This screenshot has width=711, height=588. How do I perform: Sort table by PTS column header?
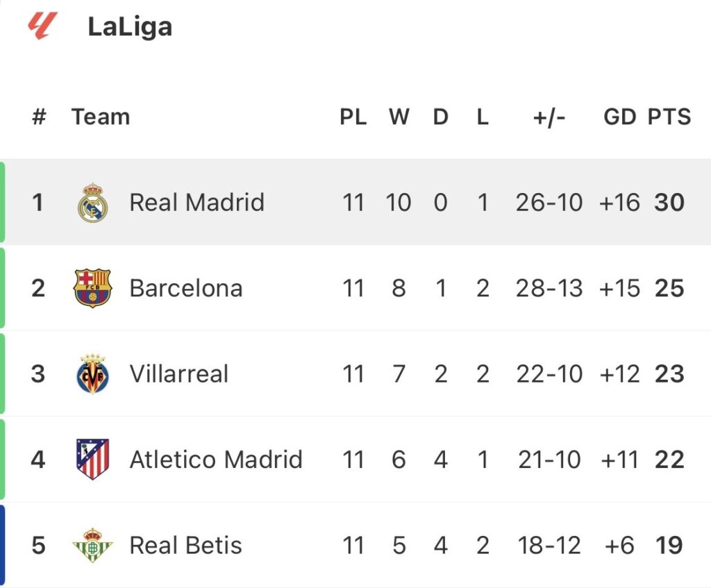[669, 117]
